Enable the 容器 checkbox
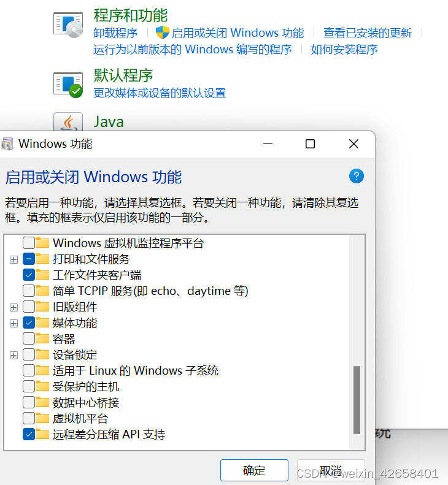The image size is (448, 485). coord(28,338)
